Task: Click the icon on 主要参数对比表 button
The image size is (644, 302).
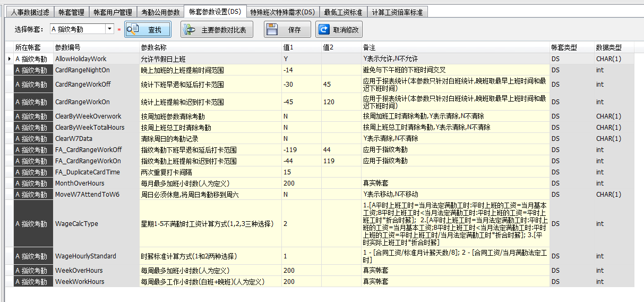Action: pyautogui.click(x=189, y=30)
